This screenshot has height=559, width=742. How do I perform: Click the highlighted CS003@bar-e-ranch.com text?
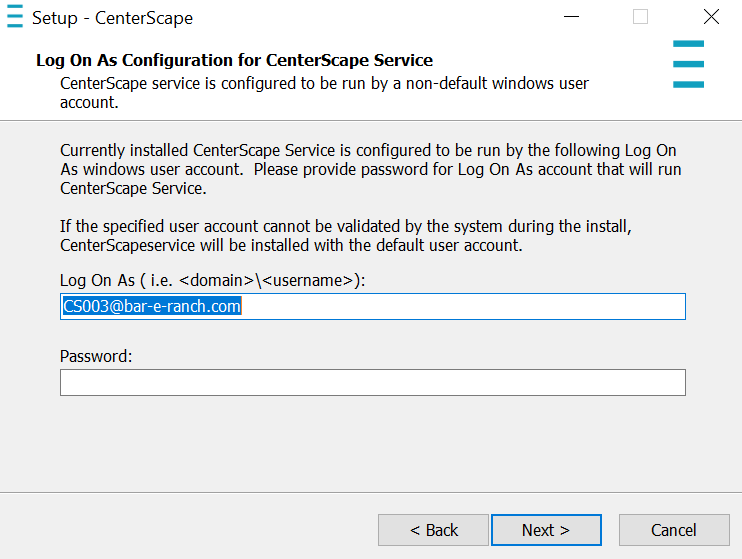pos(152,307)
